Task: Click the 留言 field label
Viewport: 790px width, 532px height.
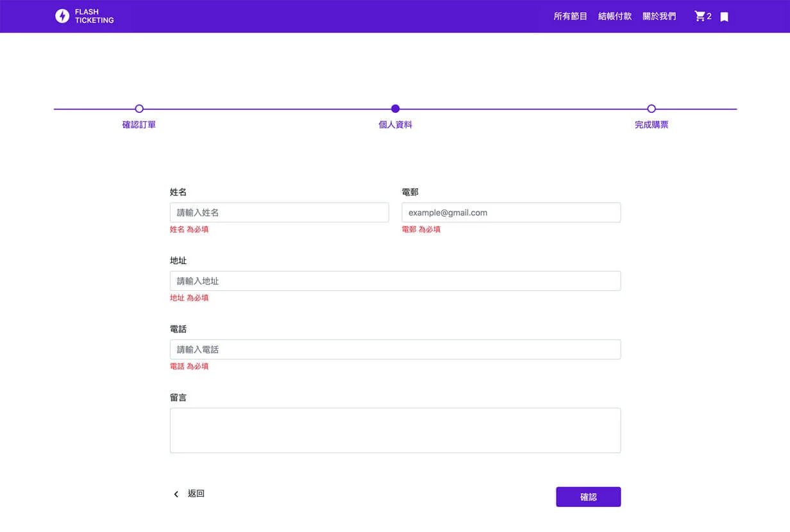Action: [x=178, y=398]
